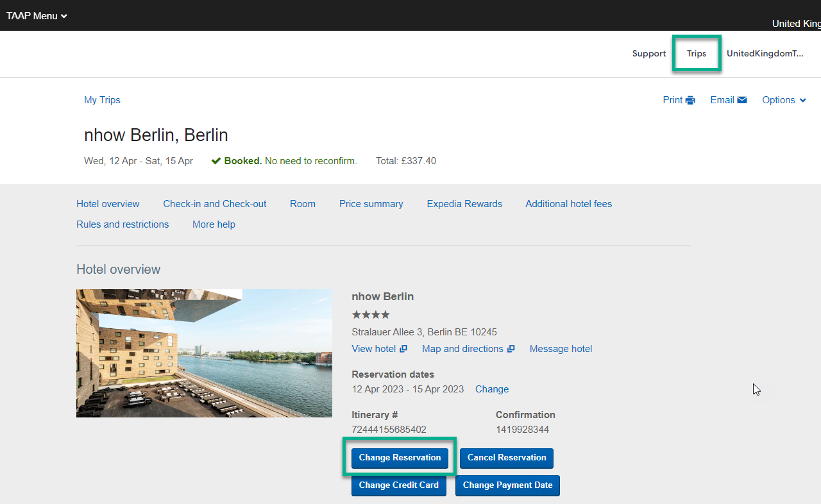Viewport: 821px width, 504px height.
Task: Click the Change Payment Date button
Action: 508,485
